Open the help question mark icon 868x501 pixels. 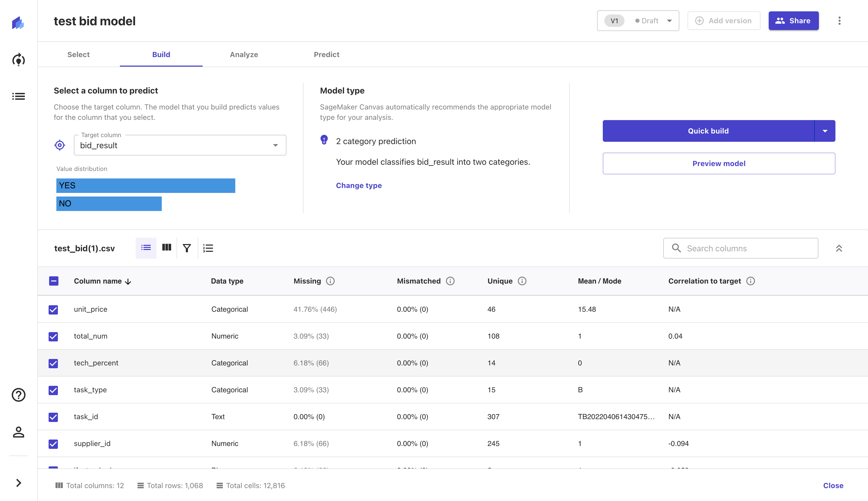point(19,395)
